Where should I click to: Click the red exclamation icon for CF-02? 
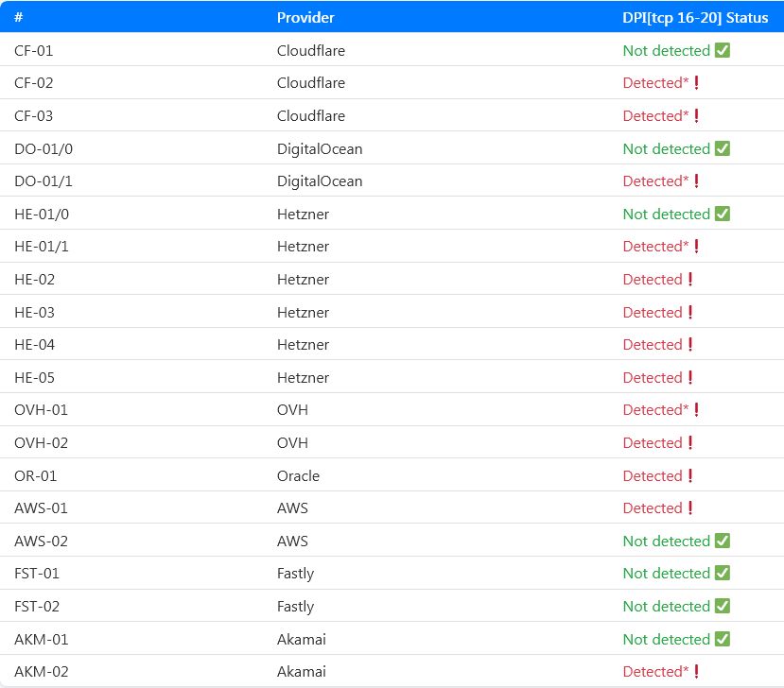coord(697,83)
